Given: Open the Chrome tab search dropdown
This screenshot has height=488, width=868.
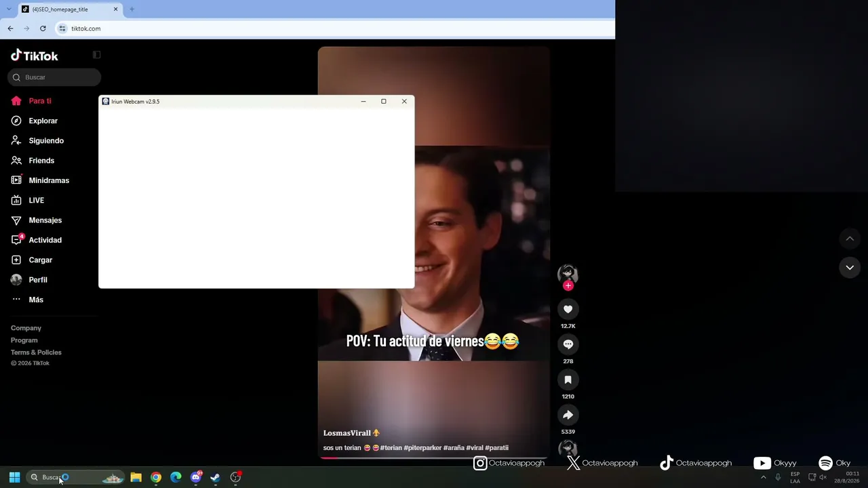Looking at the screenshot, I should click(x=8, y=9).
